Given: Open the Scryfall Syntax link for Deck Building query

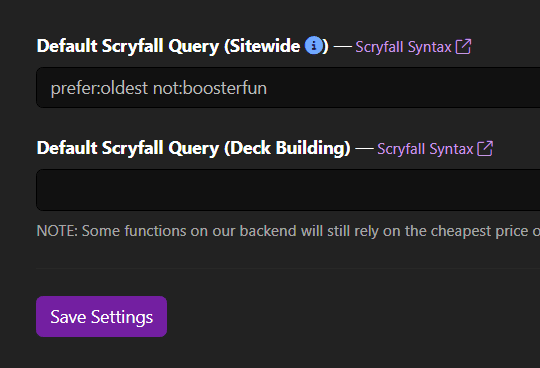Looking at the screenshot, I should tap(425, 149).
